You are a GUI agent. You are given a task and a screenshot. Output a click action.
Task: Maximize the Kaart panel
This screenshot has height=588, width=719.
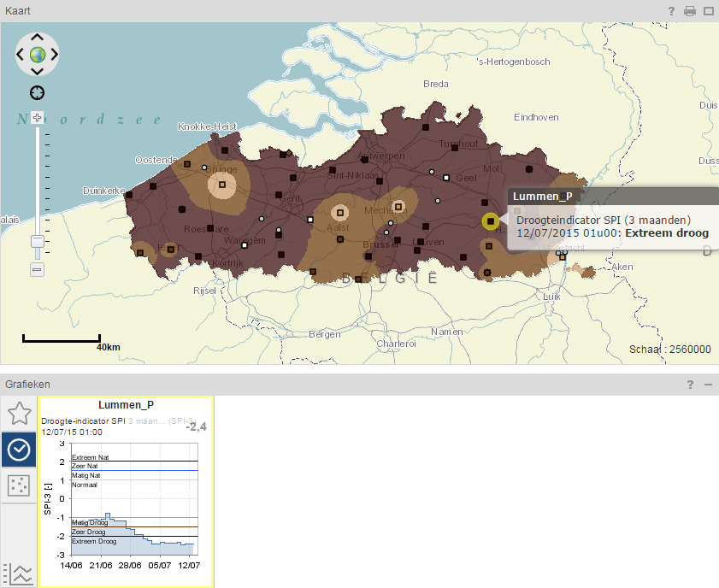coord(709,11)
